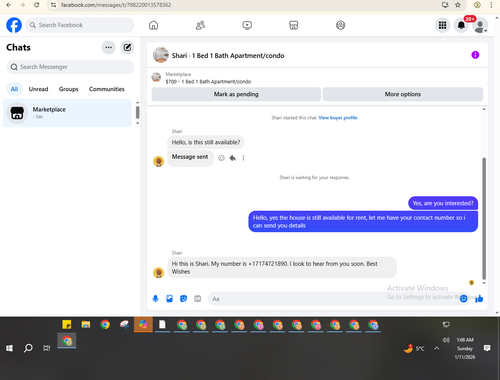Screen dimensions: 500x380
Task: Open the Facebook logo home link
Action: coord(14,25)
